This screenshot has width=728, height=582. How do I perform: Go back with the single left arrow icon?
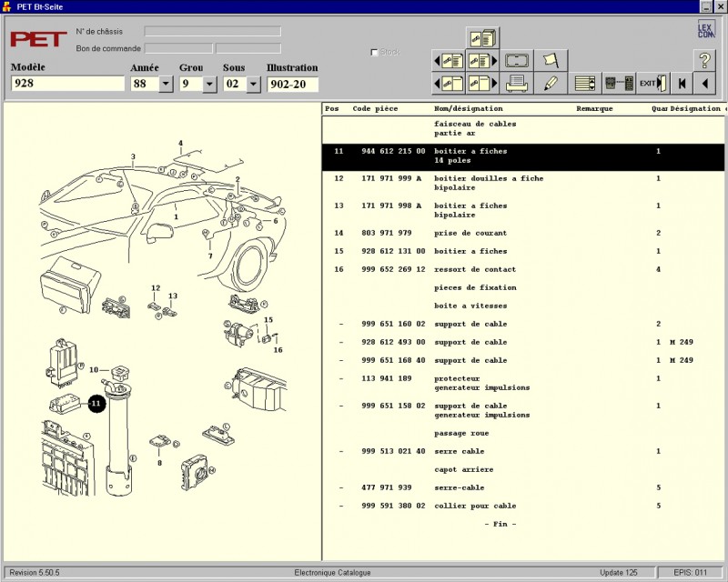click(x=705, y=84)
